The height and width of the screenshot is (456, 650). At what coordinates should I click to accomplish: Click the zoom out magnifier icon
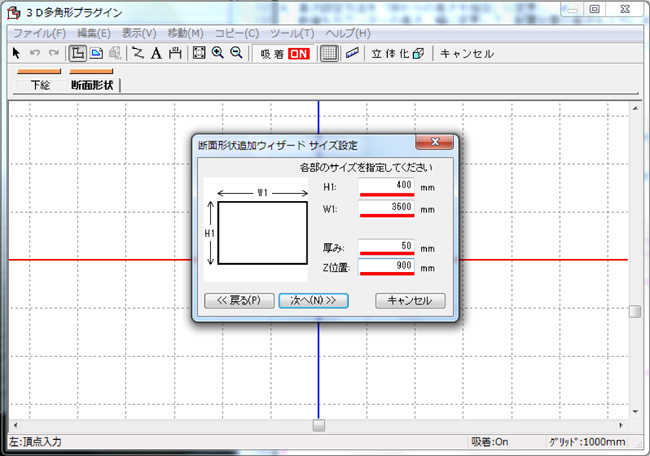click(x=236, y=53)
